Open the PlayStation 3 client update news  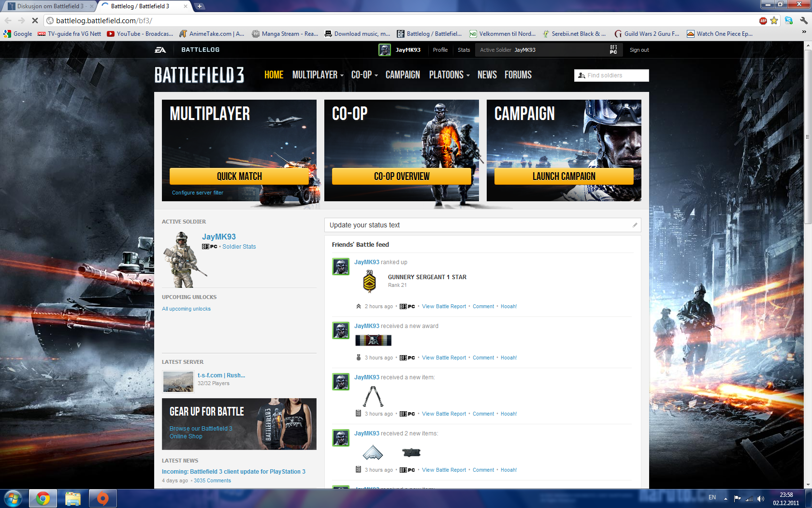(233, 472)
